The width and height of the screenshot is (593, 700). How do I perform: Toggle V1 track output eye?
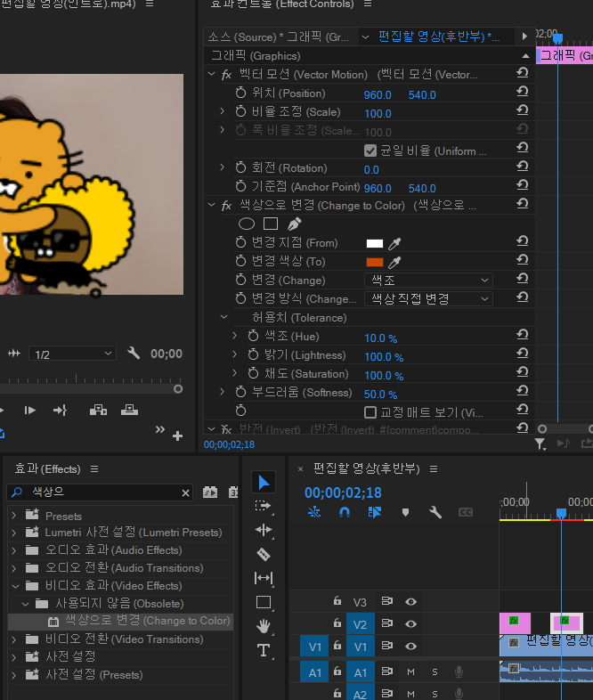click(411, 646)
